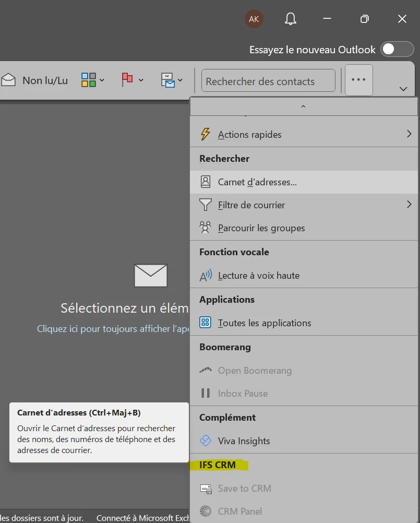Image resolution: width=420 pixels, height=523 pixels.
Task: Click the Fonction vocale section header
Action: 234,252
